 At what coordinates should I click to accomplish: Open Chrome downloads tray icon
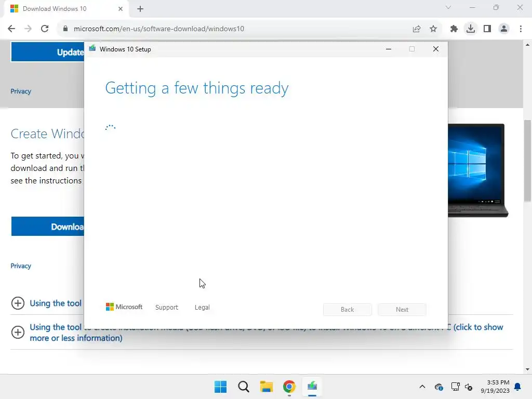point(471,29)
